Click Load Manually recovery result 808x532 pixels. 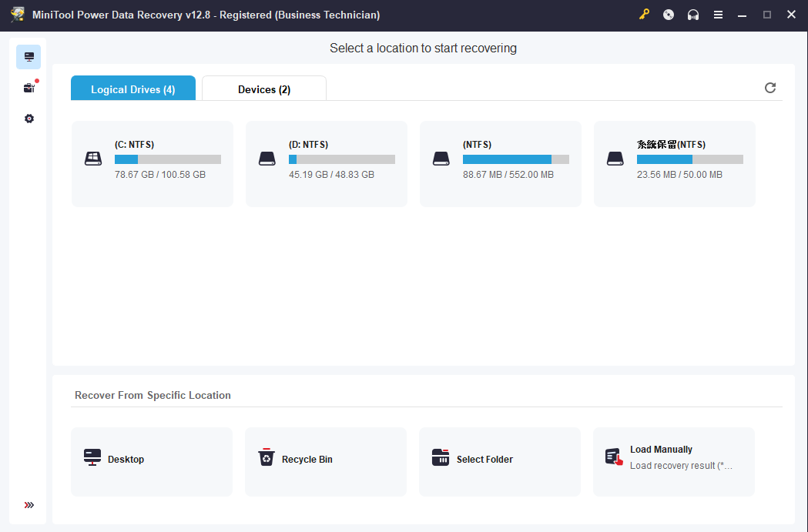tap(674, 461)
